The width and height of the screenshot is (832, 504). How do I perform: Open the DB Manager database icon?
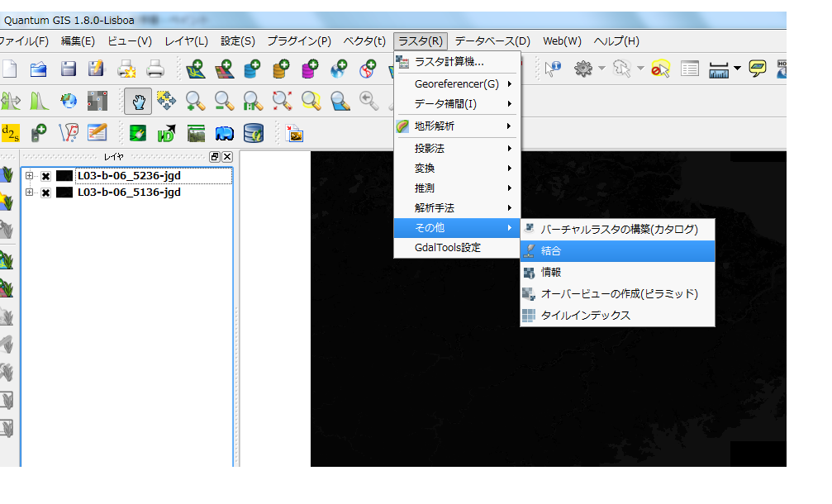[254, 133]
